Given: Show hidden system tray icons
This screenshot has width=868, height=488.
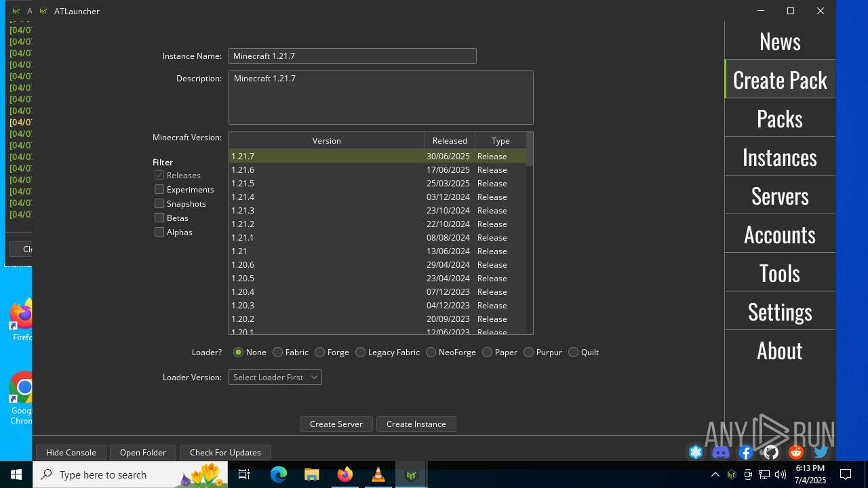Looking at the screenshot, I should tap(715, 474).
